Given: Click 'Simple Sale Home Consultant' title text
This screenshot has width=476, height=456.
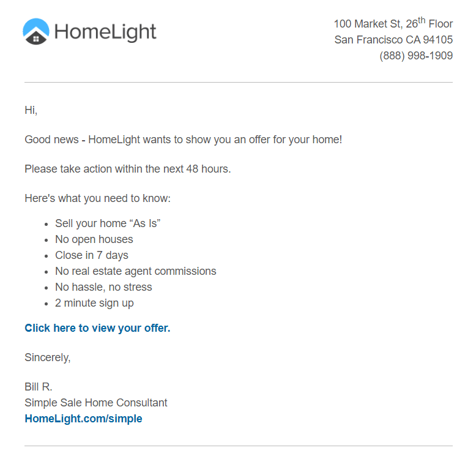Looking at the screenshot, I should [96, 403].
